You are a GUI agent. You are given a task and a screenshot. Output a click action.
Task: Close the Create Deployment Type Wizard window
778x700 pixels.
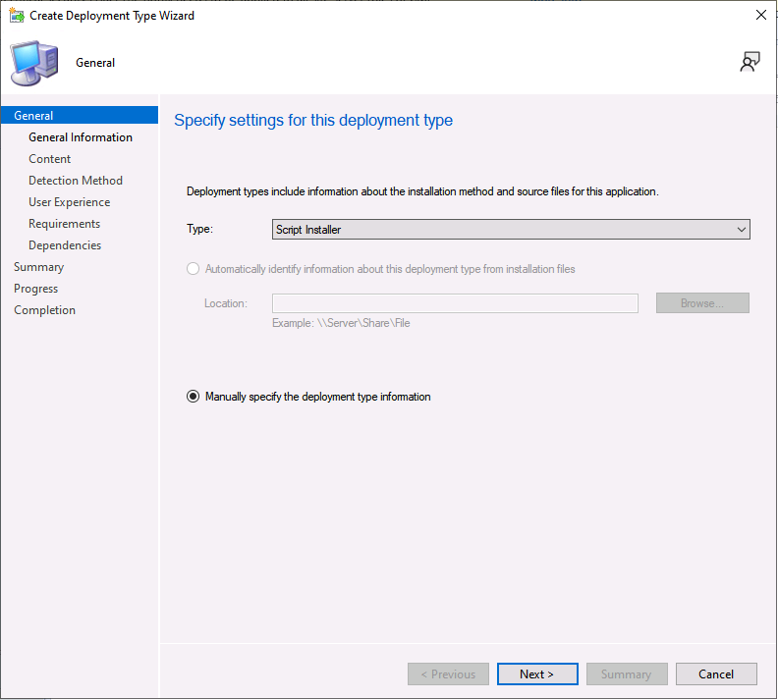coord(760,16)
